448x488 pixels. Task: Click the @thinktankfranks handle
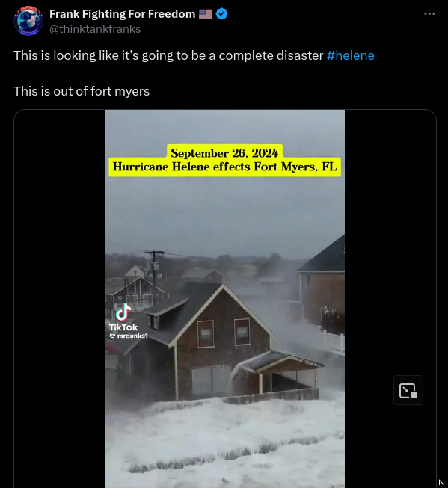pos(95,29)
